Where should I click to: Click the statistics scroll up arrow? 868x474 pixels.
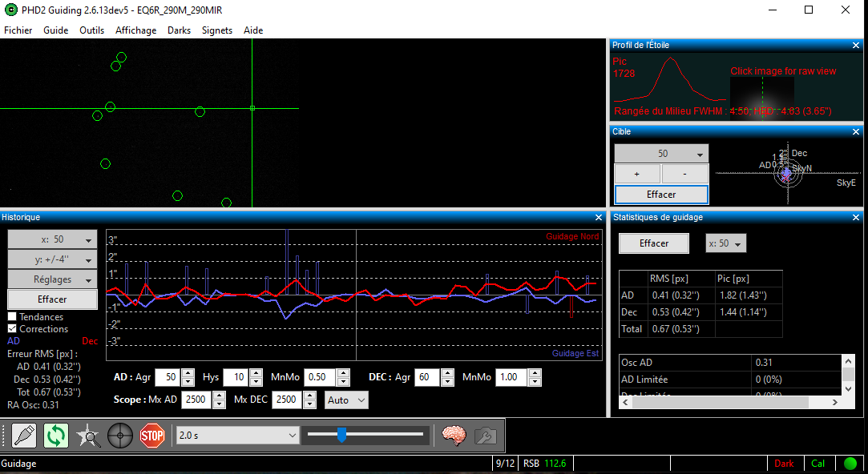pyautogui.click(x=847, y=361)
